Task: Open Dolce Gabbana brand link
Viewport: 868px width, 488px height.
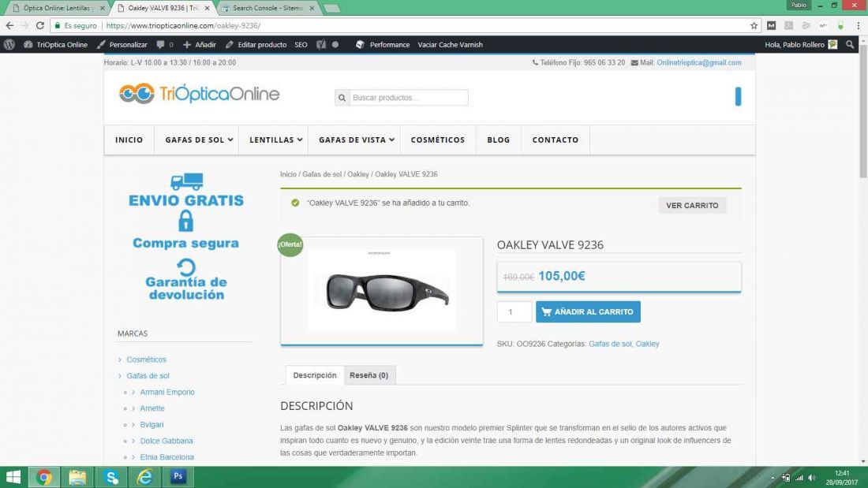Action: [166, 441]
